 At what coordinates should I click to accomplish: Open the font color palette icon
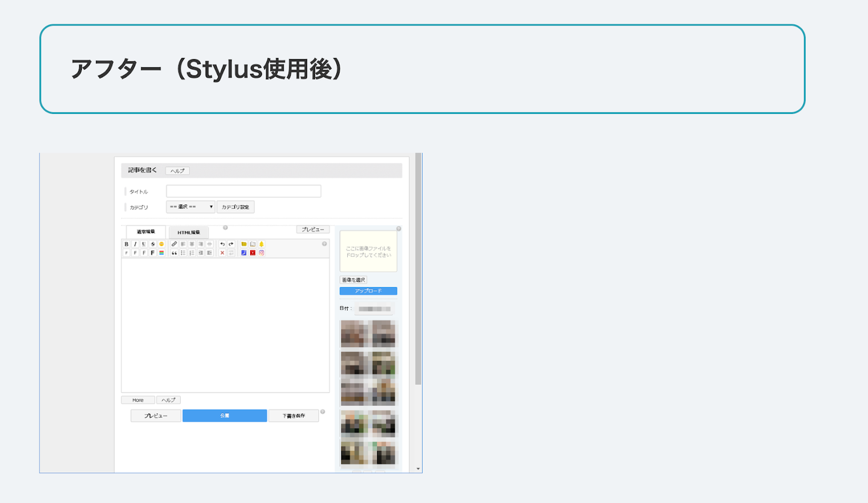point(162,253)
